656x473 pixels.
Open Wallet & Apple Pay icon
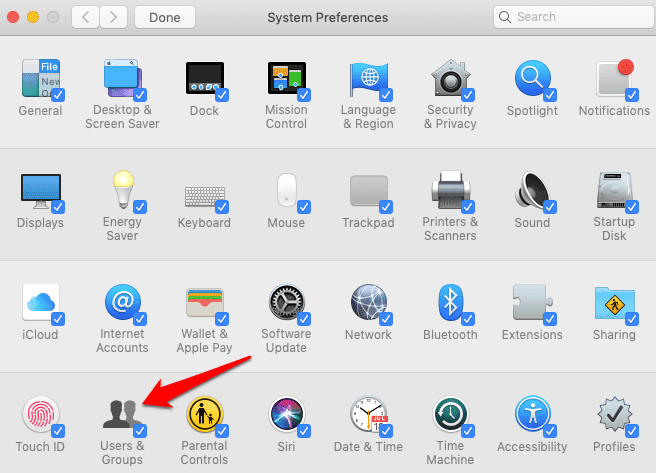point(205,303)
